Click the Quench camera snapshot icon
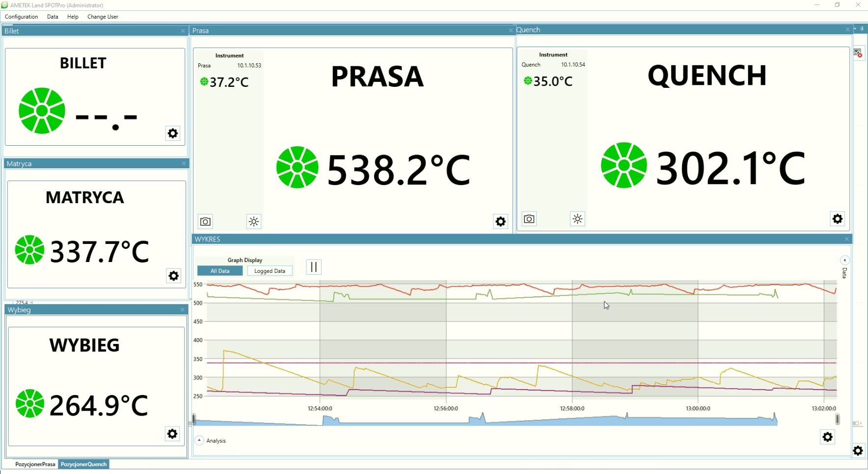This screenshot has width=868, height=474. 529,219
